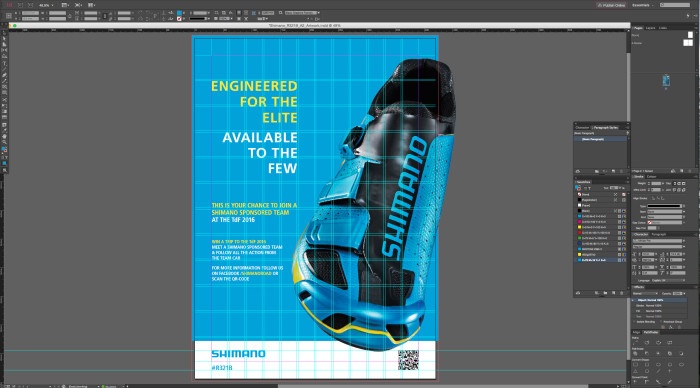Toggle Isolate Blending checkbox
The height and width of the screenshot is (388, 700).
(634, 321)
